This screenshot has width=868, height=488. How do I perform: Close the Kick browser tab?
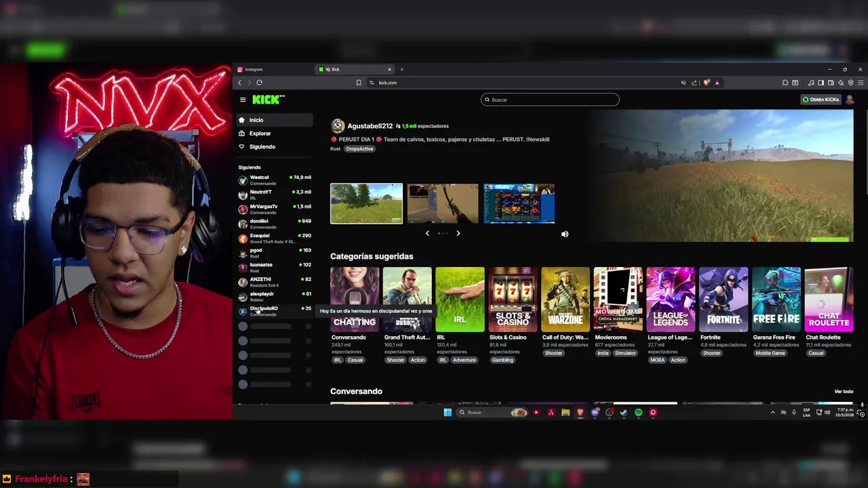(x=389, y=69)
